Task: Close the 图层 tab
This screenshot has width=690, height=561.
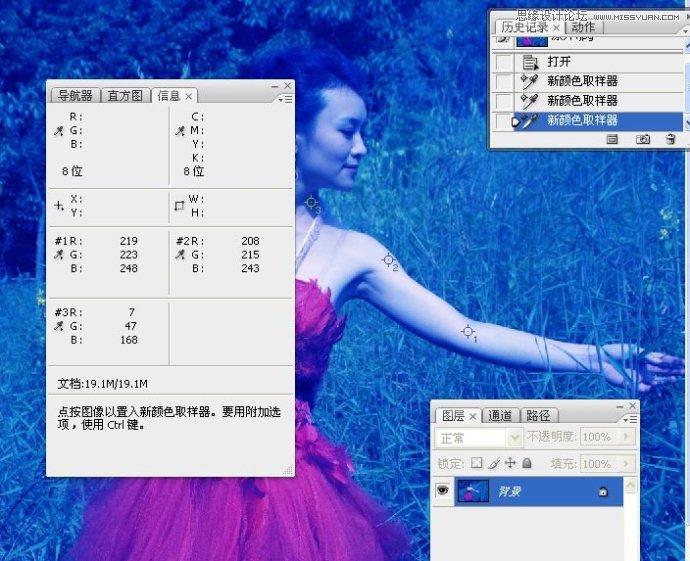Action: (473, 416)
